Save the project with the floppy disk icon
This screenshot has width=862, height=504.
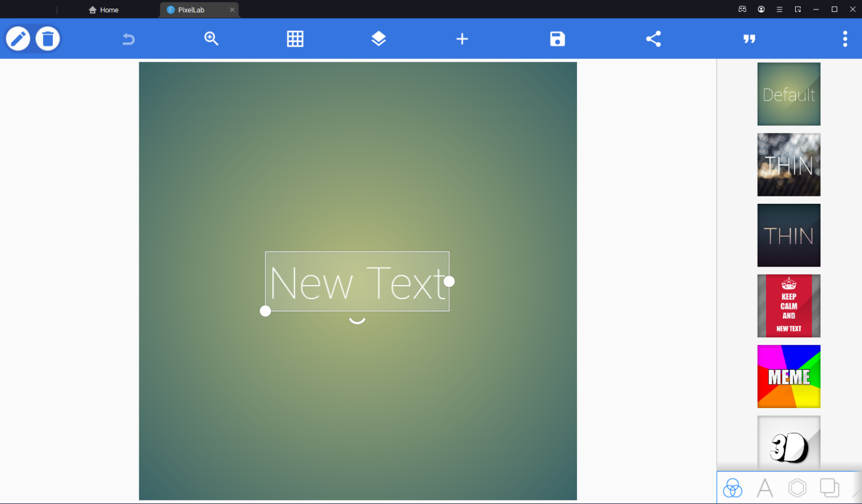(x=557, y=39)
